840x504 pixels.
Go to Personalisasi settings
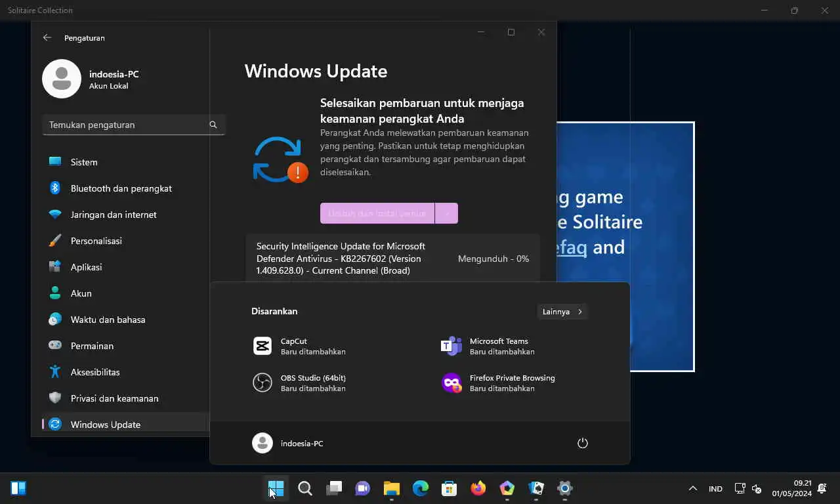[x=125, y=241]
